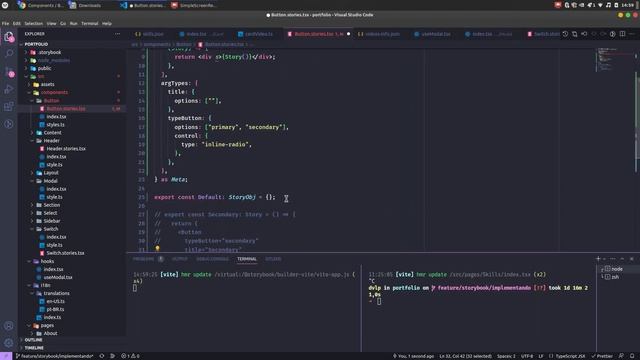Open the File menu
This screenshot has width=640, height=360.
coord(5,24)
